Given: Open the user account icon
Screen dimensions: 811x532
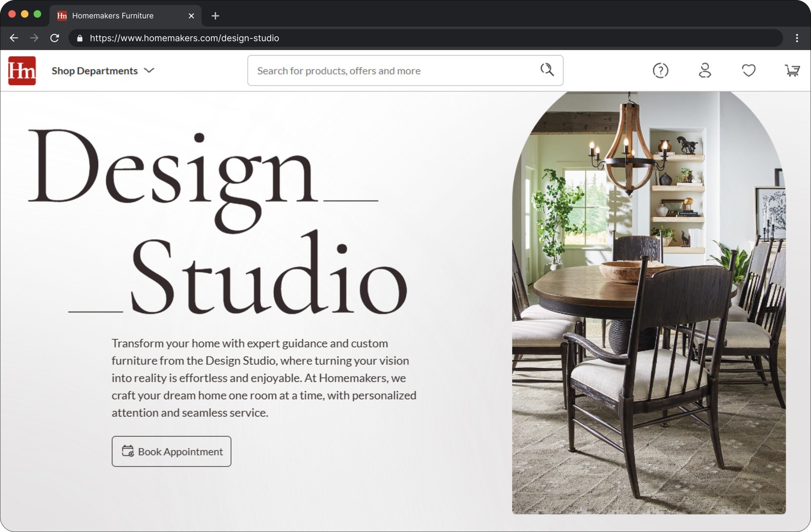Looking at the screenshot, I should tap(705, 70).
